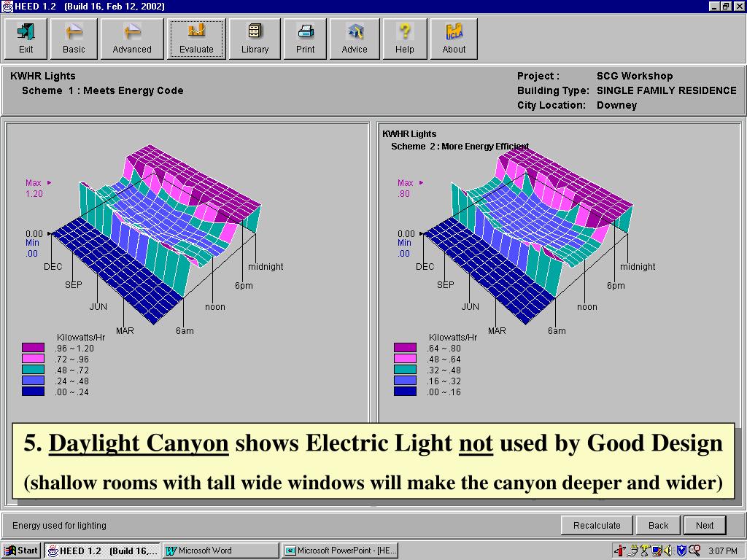Click 'SINGLE FAMILY RESIDENCE' building type

(667, 90)
